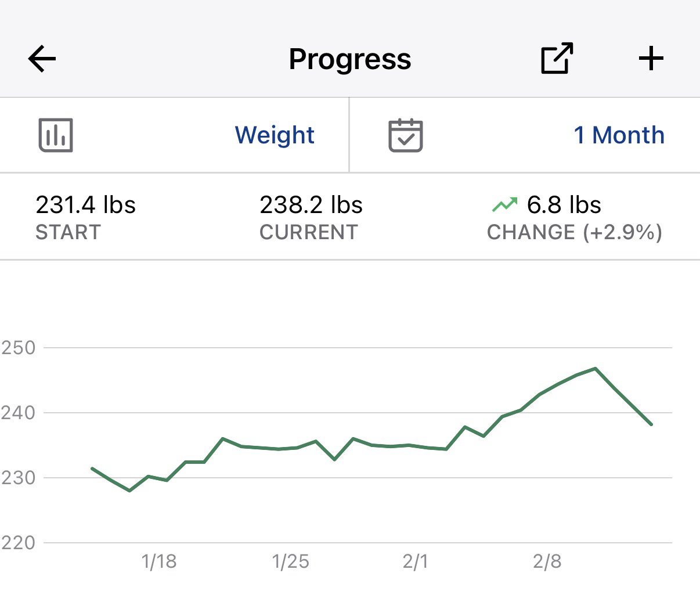Tap the share/export icon
Image resolution: width=700 pixels, height=602 pixels.
(x=557, y=59)
